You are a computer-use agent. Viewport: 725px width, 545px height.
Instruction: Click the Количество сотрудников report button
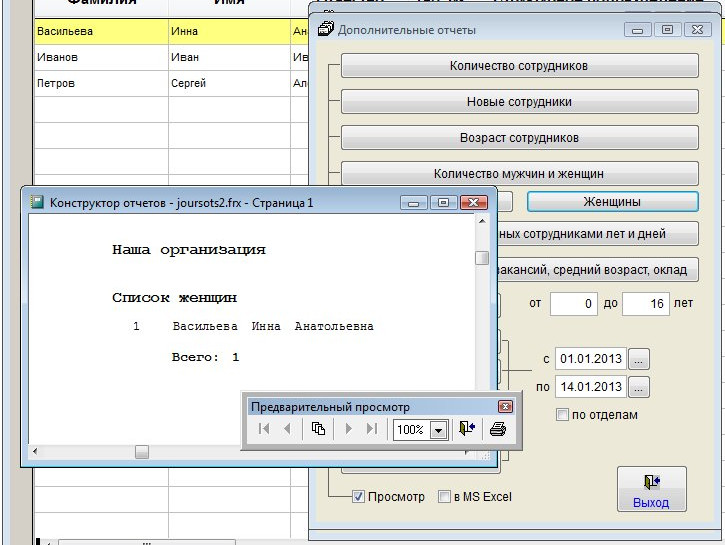tap(519, 66)
